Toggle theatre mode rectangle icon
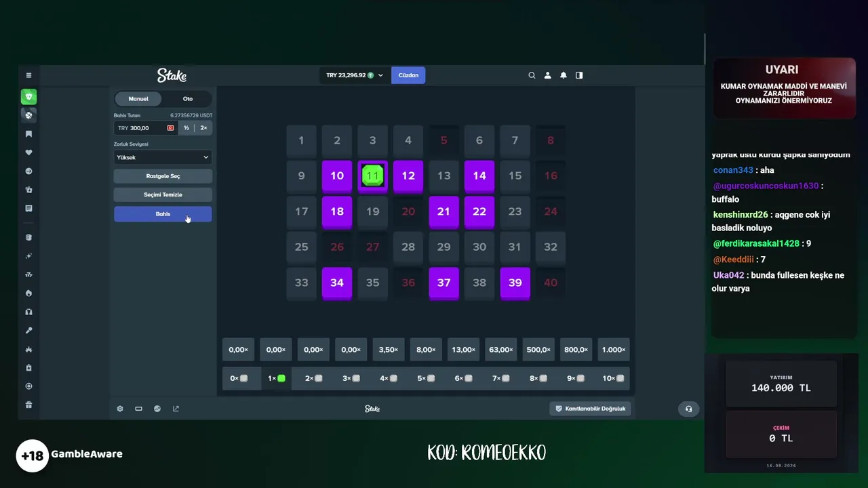This screenshot has height=488, width=868. click(x=138, y=409)
